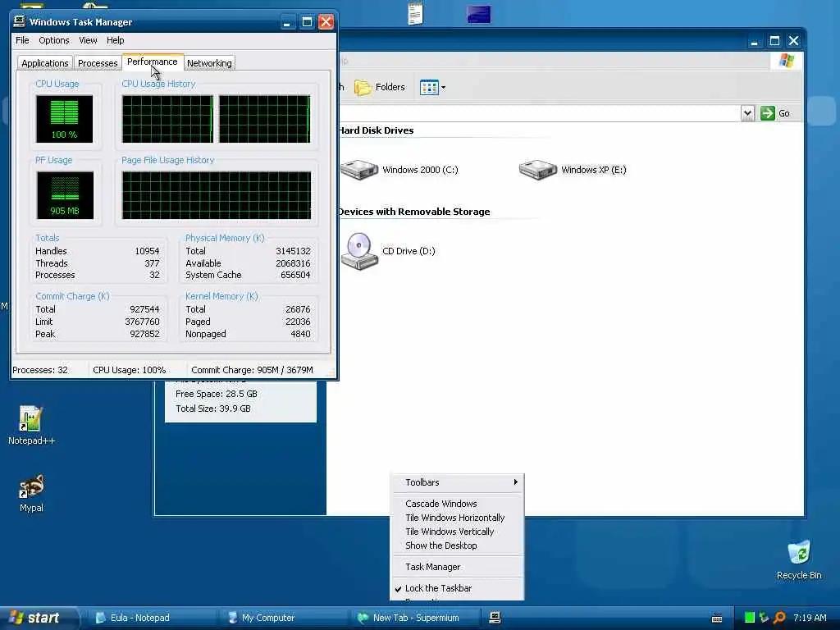Switch to the Applications tab
This screenshot has height=630, width=840.
[x=45, y=63]
